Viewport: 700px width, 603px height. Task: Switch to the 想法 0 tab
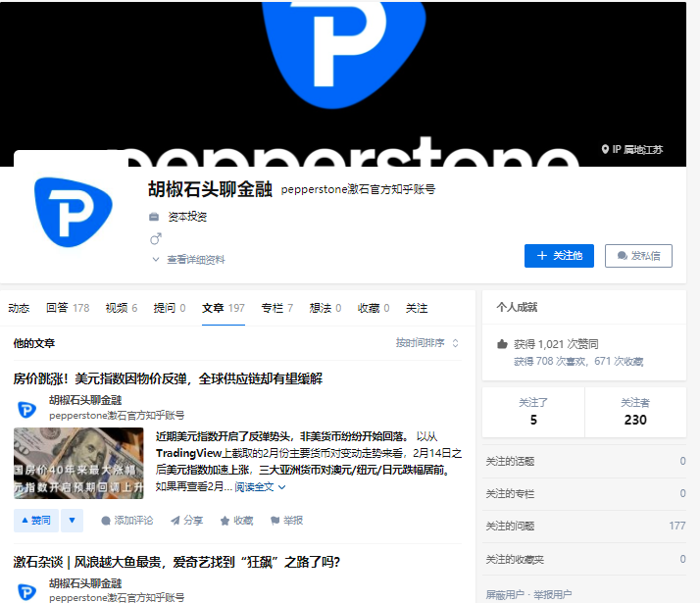point(325,308)
